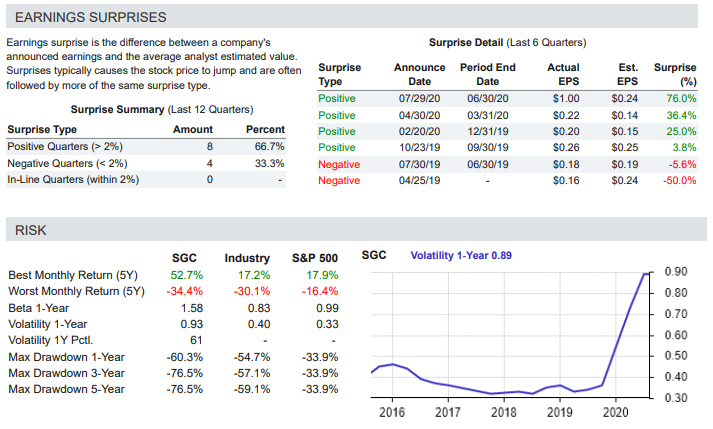Screen dimensions: 713x429
Task: Select the S&P 500 worst return -16.4%
Action: 320,291
